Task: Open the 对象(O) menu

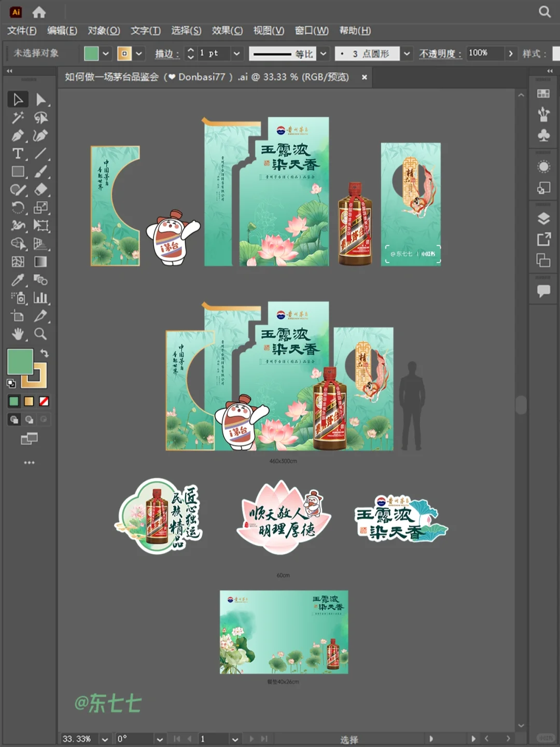Action: tap(104, 31)
